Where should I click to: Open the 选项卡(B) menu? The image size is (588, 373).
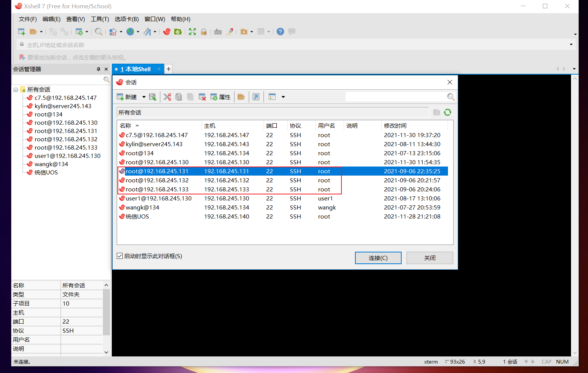127,19
